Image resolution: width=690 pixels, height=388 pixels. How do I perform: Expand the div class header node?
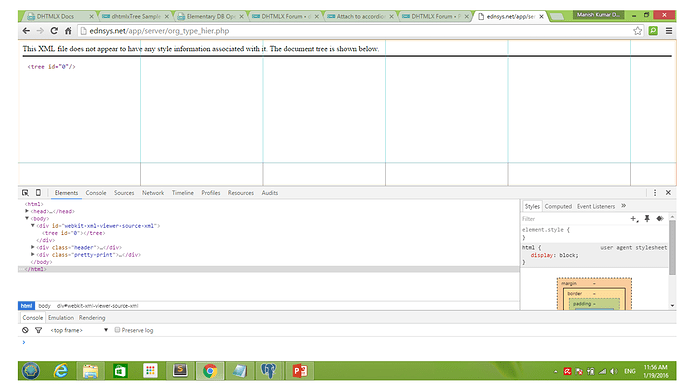tap(33, 247)
